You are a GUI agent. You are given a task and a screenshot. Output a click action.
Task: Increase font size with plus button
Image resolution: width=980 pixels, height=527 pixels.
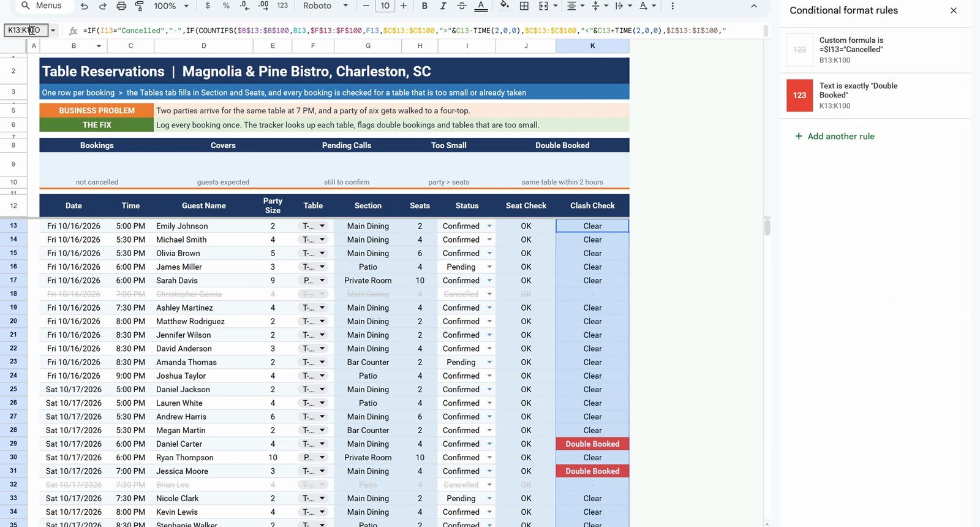tap(404, 6)
